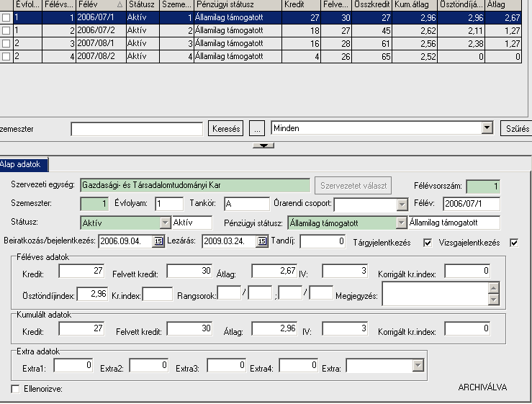532x404 pixels.
Task: Select the Alap adatok tab
Action: pos(24,164)
